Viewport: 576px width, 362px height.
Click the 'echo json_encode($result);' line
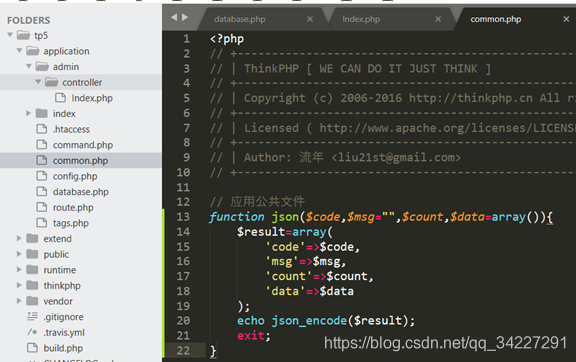(x=326, y=320)
